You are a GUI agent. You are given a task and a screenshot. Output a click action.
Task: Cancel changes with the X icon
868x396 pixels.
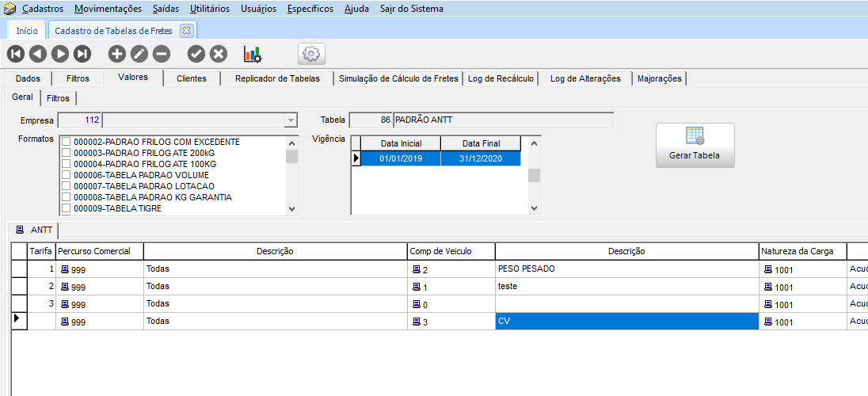point(219,54)
